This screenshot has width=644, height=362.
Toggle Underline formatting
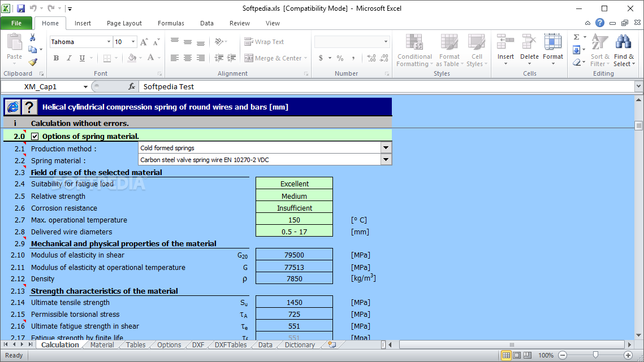(82, 58)
